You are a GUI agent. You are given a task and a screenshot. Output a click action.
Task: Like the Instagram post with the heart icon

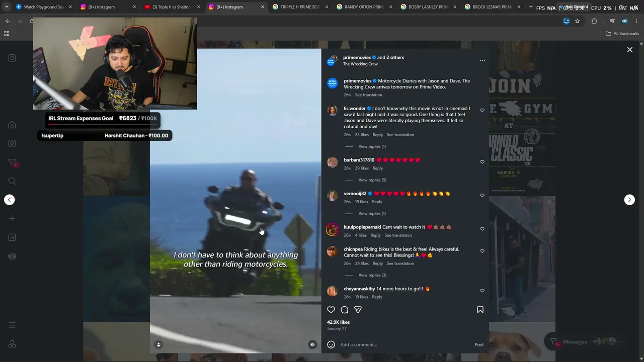[331, 310]
